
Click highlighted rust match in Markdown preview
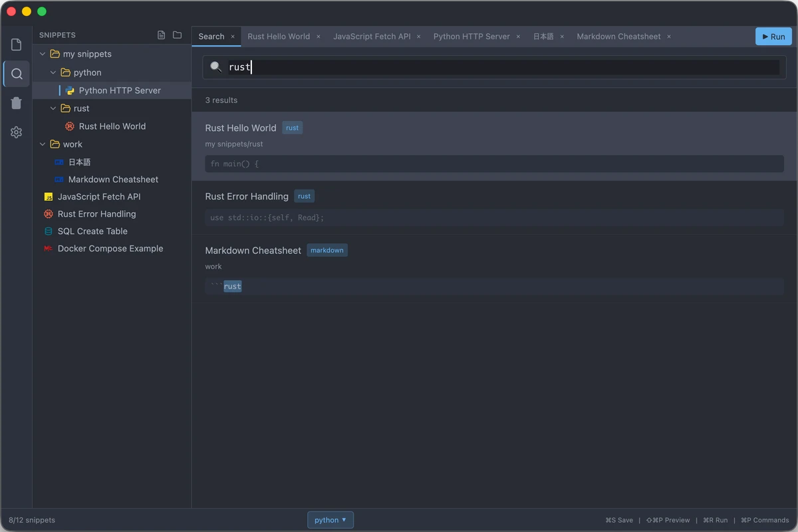click(x=233, y=287)
